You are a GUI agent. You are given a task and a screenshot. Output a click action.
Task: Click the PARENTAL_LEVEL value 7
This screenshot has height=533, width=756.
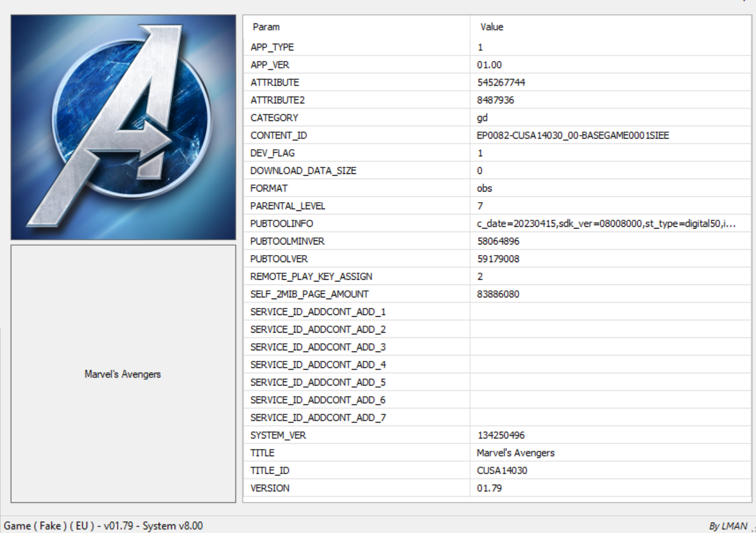(x=480, y=206)
